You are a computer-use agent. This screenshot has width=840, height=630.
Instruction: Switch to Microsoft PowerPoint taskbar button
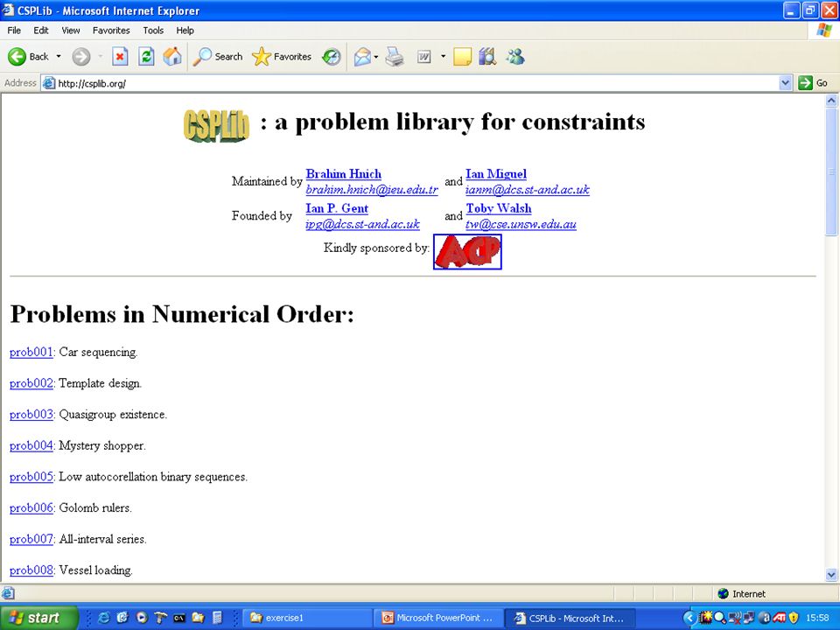438,618
